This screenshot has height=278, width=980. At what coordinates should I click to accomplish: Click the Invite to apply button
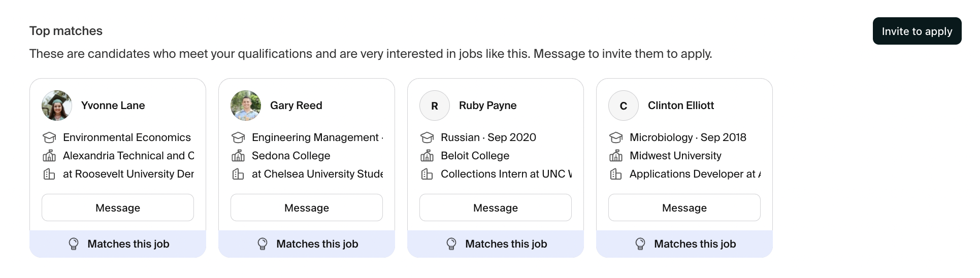click(x=917, y=31)
